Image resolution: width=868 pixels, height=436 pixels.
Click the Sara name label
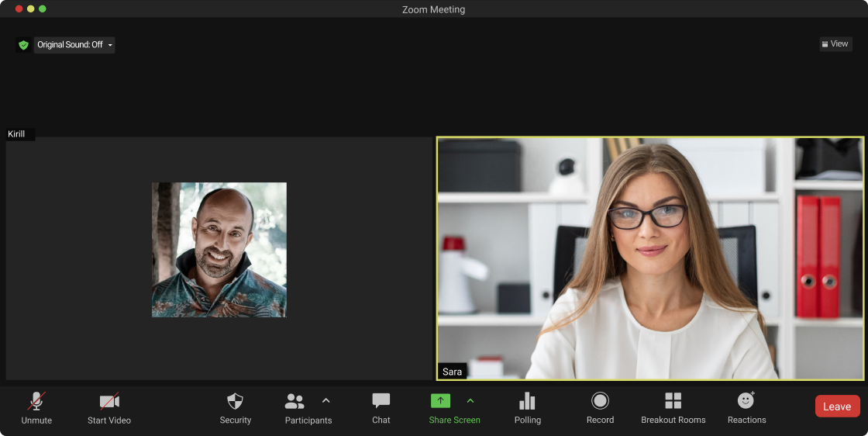click(x=453, y=372)
